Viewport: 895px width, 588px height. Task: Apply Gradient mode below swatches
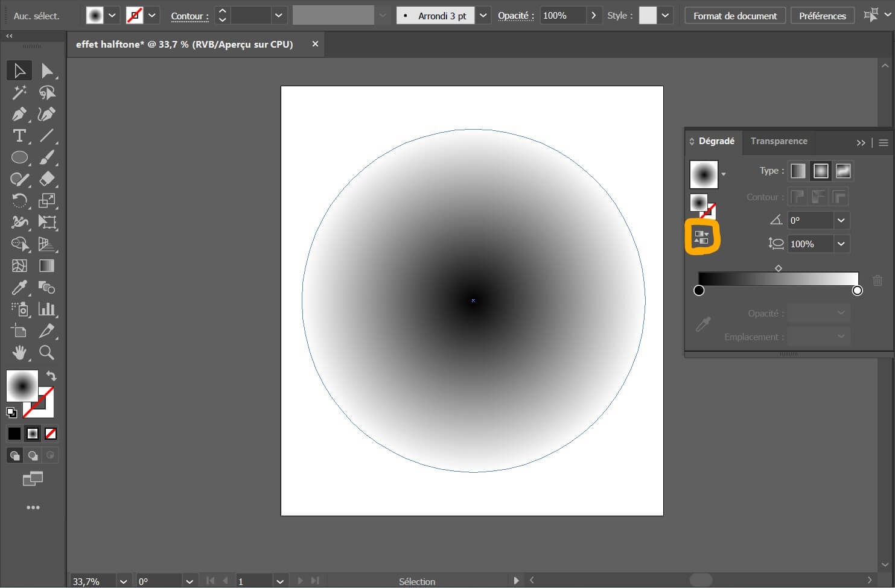tap(33, 434)
